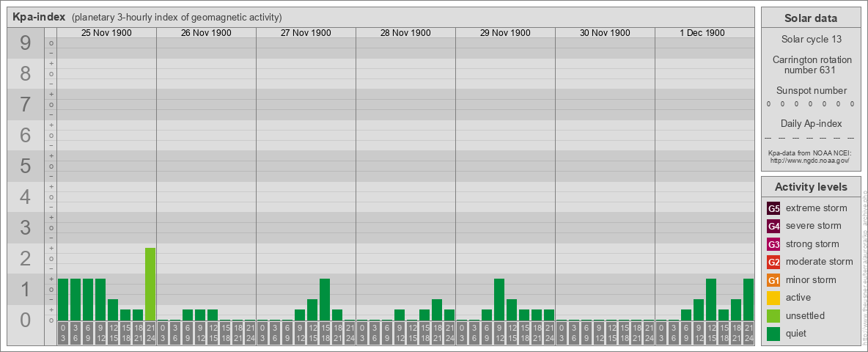Select the yellow 'active' legend swatch
This screenshot has width=868, height=352.
click(x=773, y=298)
